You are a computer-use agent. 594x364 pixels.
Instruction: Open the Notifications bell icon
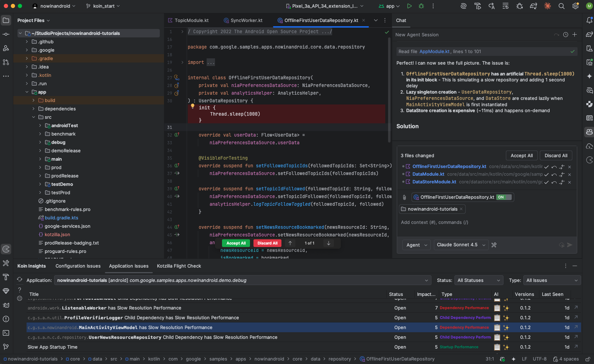[589, 20]
